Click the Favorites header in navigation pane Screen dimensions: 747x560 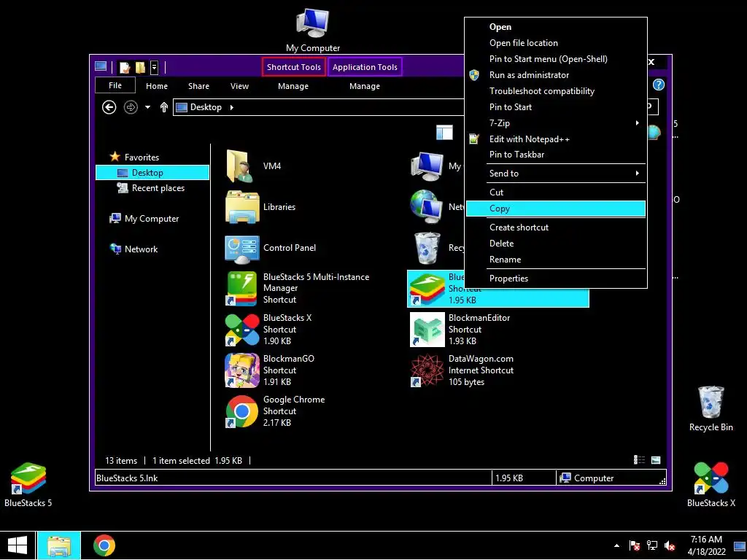click(x=134, y=157)
